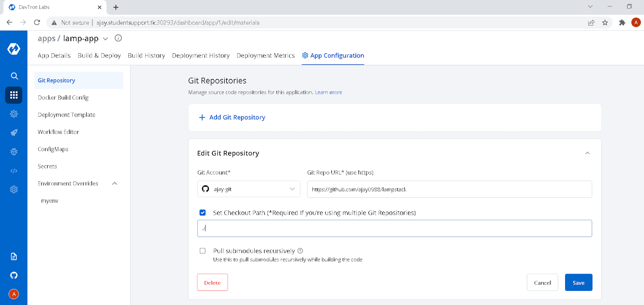Switch to the Build History tab

pos(146,56)
